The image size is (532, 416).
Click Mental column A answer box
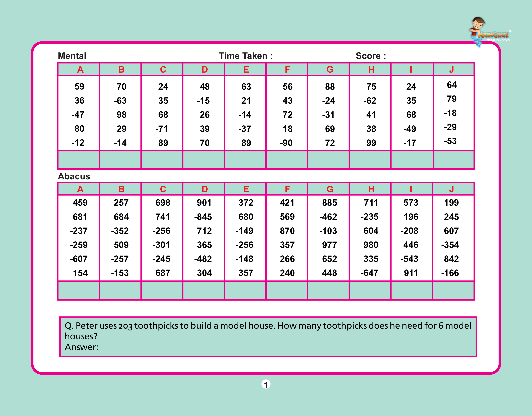coord(79,160)
